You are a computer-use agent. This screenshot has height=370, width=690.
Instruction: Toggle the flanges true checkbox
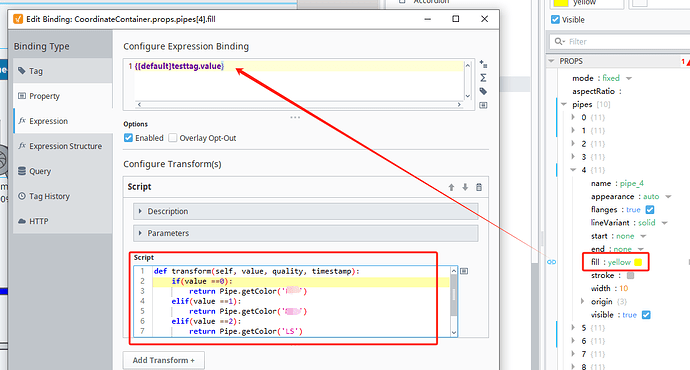650,209
